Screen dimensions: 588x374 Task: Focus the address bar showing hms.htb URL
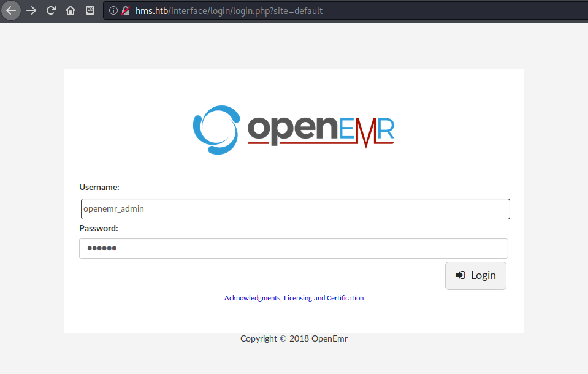click(345, 11)
